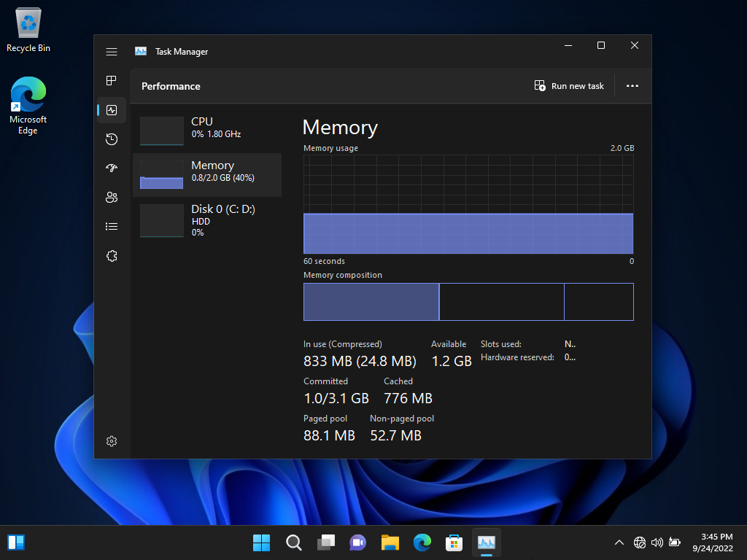
Task: Open Task View on the taskbar
Action: (x=326, y=542)
